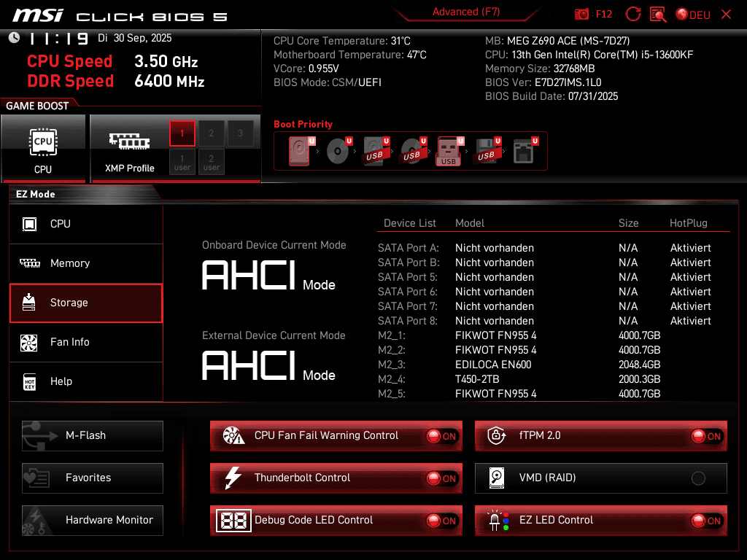The height and width of the screenshot is (560, 747).
Task: Click the XMP Profile memory module icon
Action: 129,141
